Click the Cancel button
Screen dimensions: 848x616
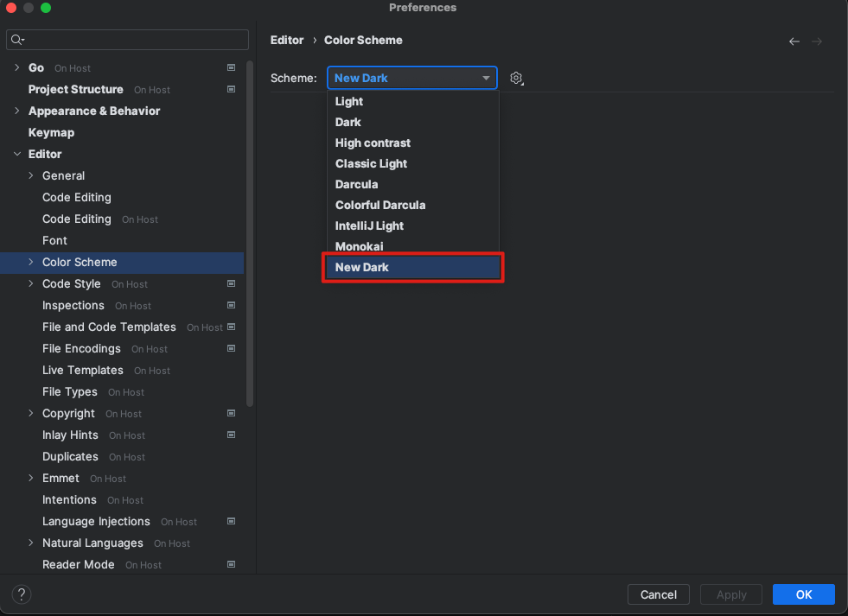pyautogui.click(x=658, y=594)
